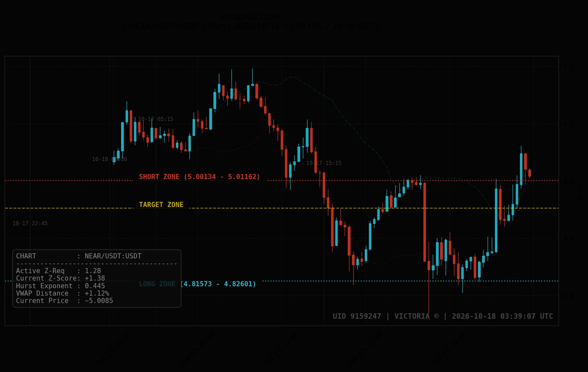Click the 10-17 15:15 timestamp annotation
Image resolution: width=588 pixels, height=372 pixels.
(x=324, y=163)
